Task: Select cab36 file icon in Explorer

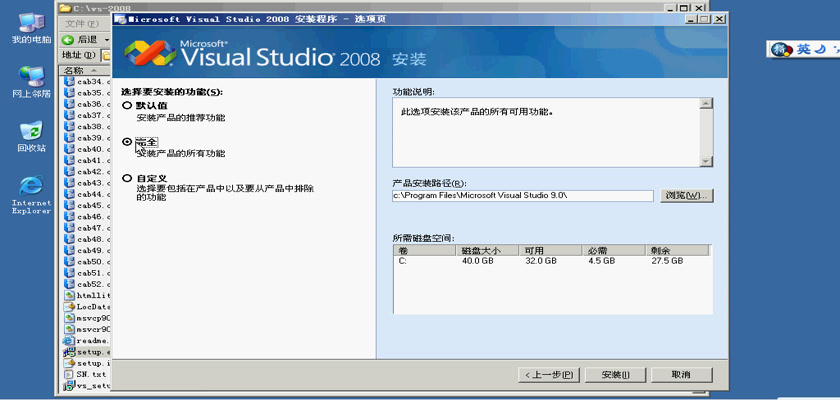Action: pos(69,104)
